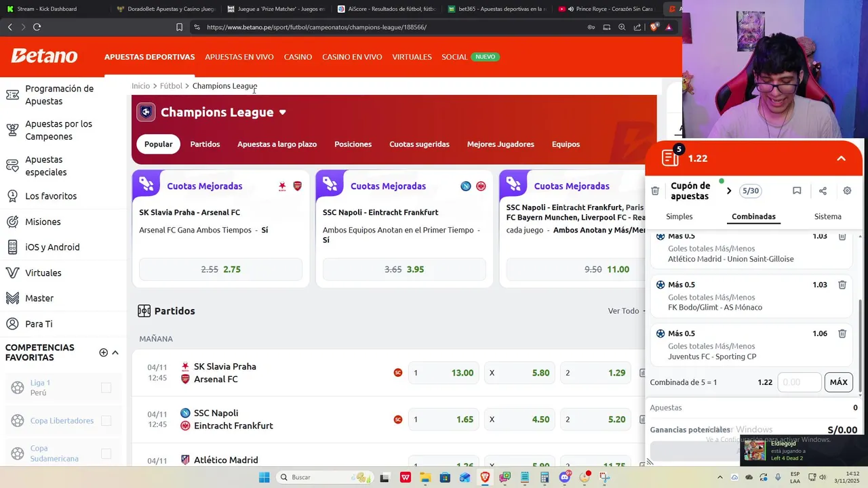Screen dimensions: 868x488
Task: Click the combinada stake input field
Action: pyautogui.click(x=799, y=382)
